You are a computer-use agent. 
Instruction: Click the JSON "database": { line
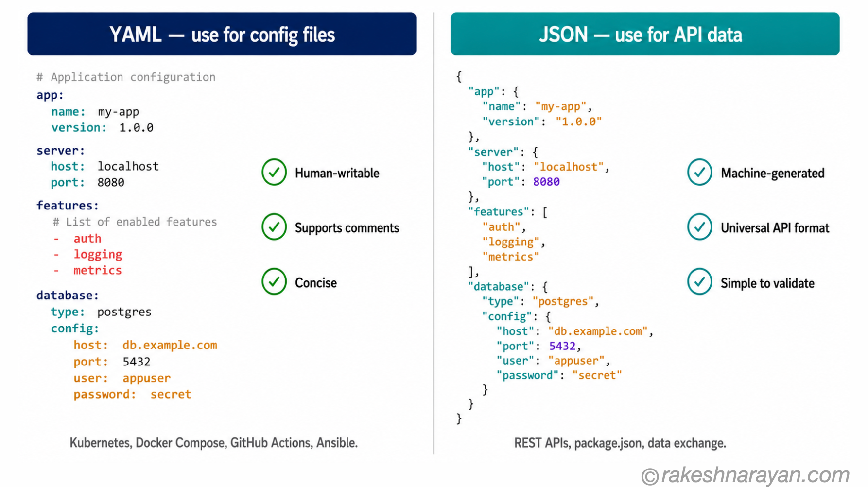pos(508,287)
